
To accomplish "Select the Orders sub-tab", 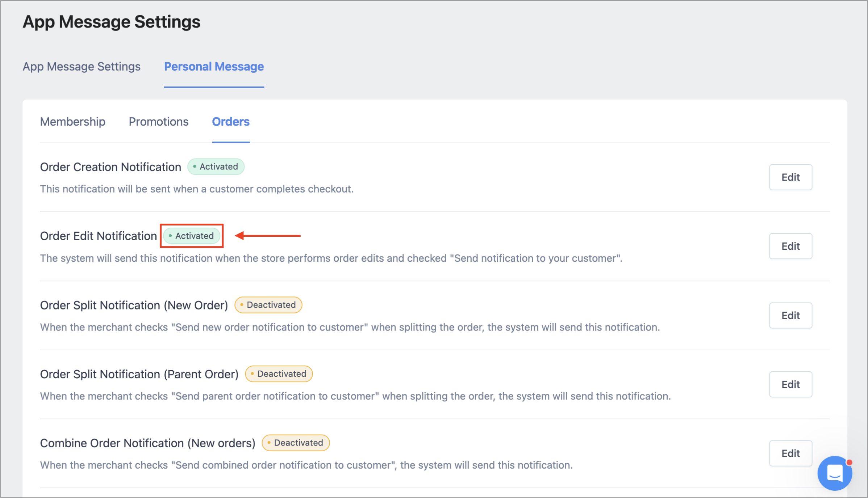I will click(231, 122).
